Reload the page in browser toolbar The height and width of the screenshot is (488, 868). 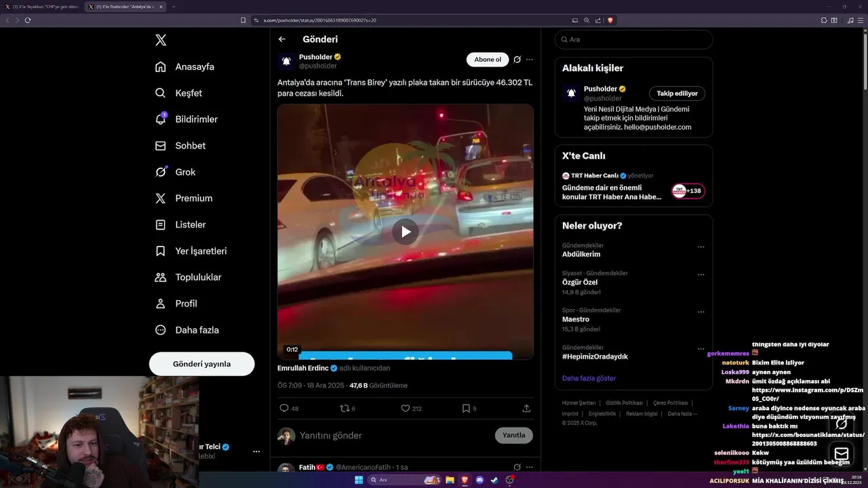point(28,20)
